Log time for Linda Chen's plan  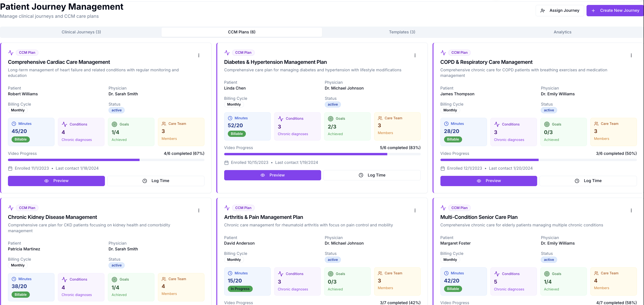pyautogui.click(x=372, y=175)
